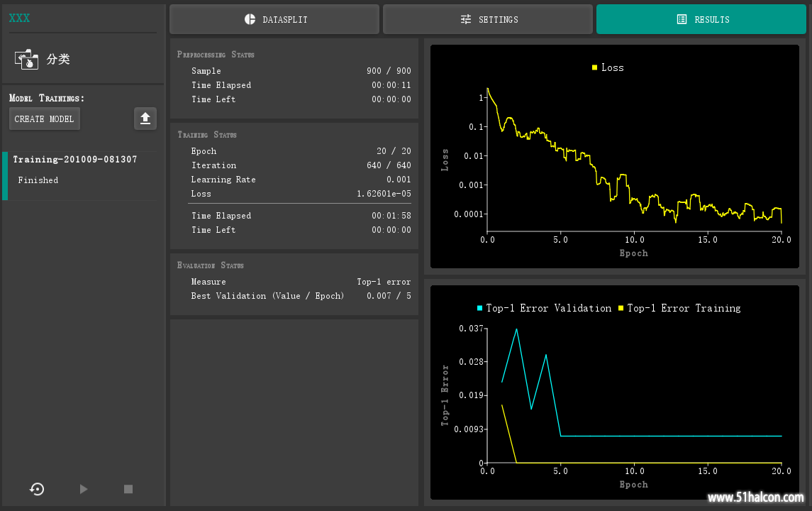Switch to the SETTINGS tab

click(x=488, y=19)
